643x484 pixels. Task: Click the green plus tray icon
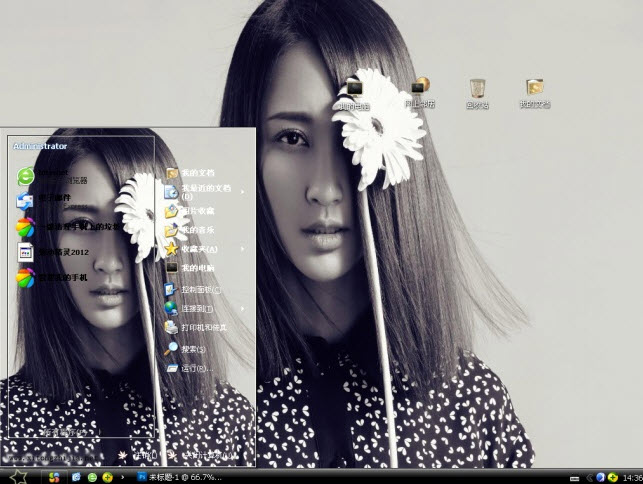point(613,477)
